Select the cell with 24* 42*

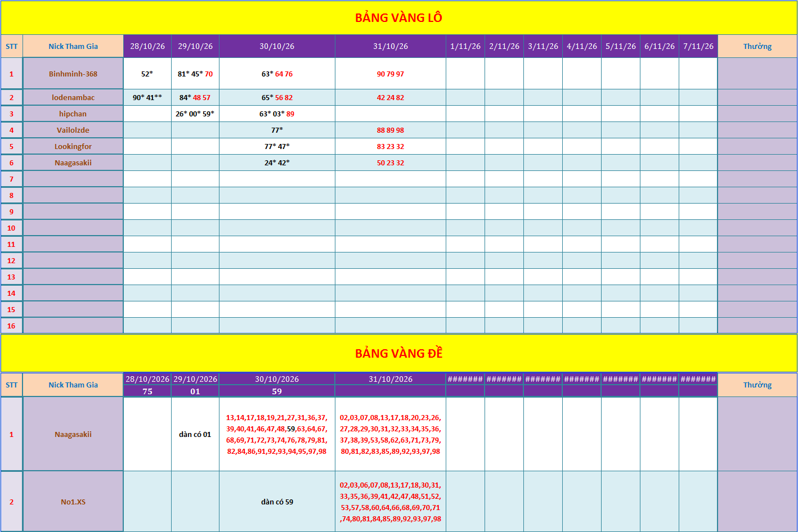coord(277,163)
